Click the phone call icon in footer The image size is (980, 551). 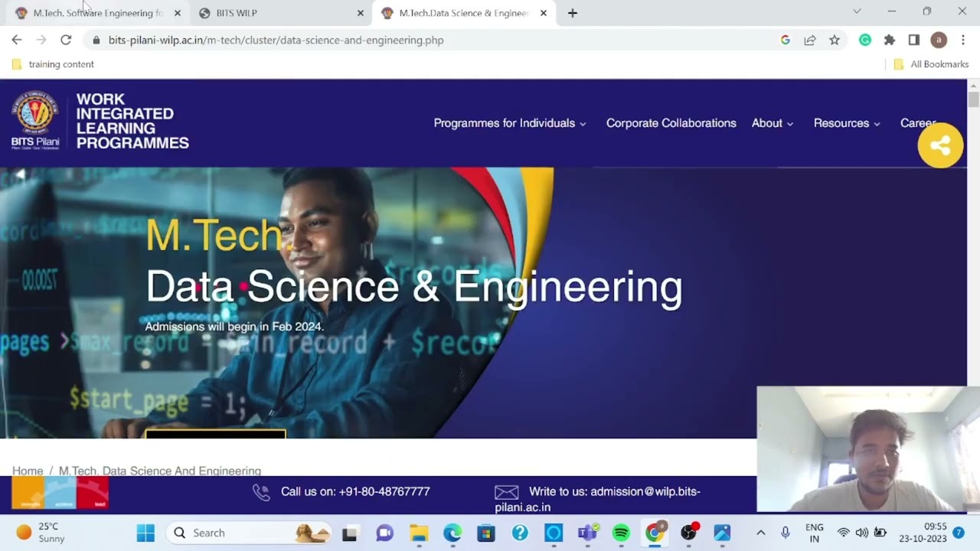pyautogui.click(x=261, y=492)
